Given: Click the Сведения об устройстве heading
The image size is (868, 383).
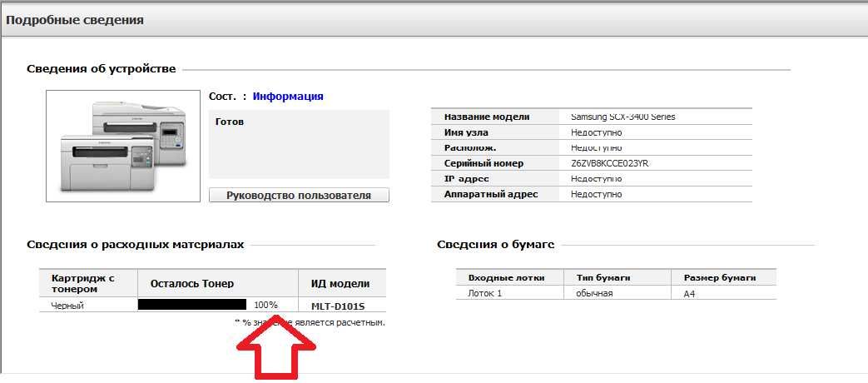Looking at the screenshot, I should click(x=102, y=68).
